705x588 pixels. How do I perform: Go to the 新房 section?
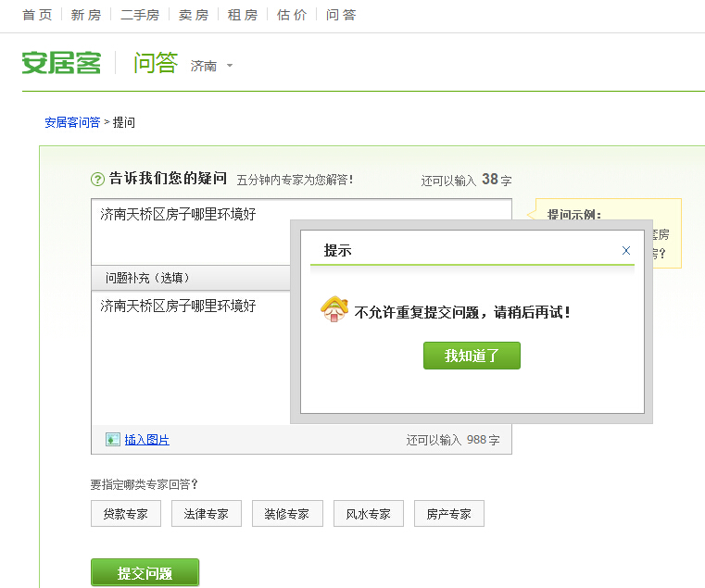[x=86, y=16]
